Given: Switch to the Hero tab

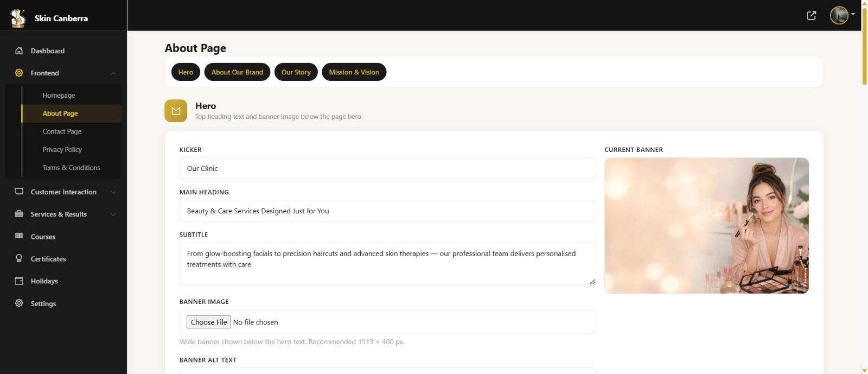Looking at the screenshot, I should [186, 72].
